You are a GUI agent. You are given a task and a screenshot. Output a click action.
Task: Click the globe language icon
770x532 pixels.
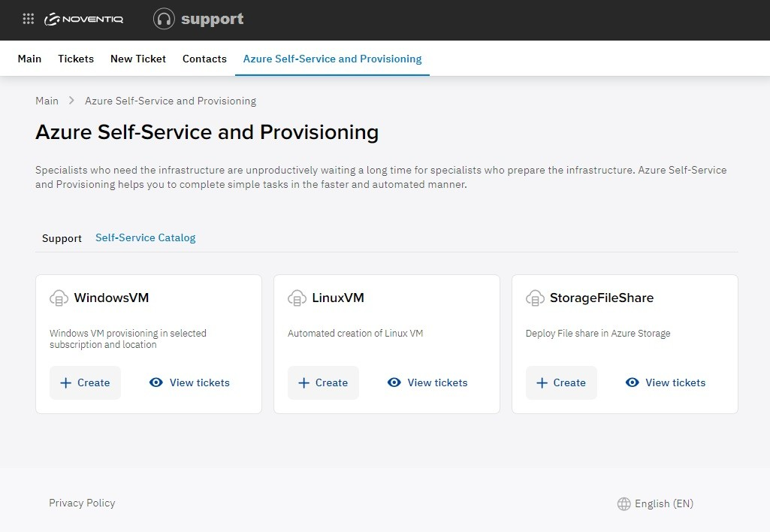click(624, 504)
